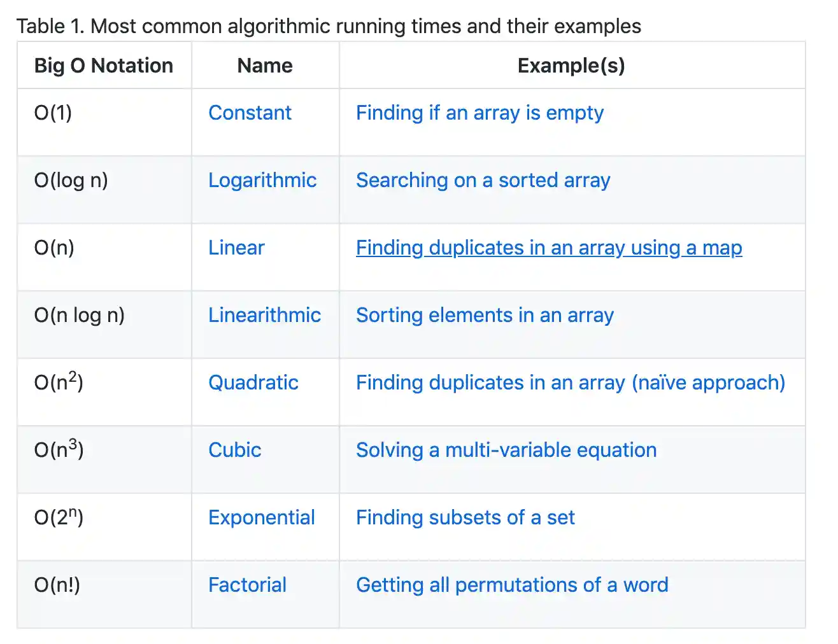Click the 'Big O Notation' column header
Screen dimensions: 838x644
pos(104,66)
